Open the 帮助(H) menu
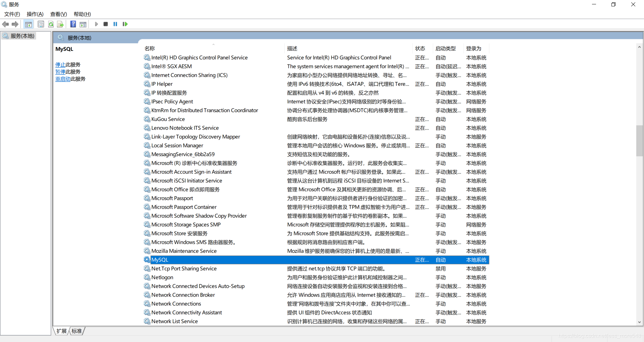 (82, 14)
